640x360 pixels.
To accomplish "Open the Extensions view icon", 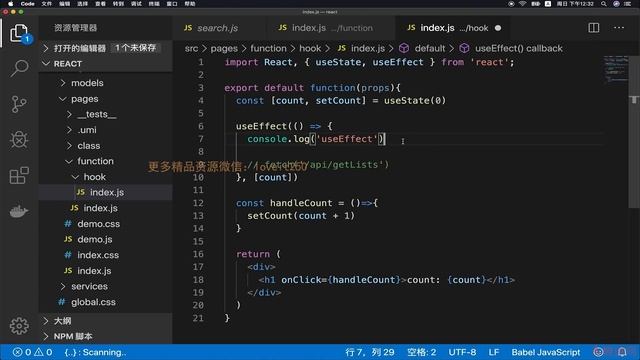I will pos(19,176).
